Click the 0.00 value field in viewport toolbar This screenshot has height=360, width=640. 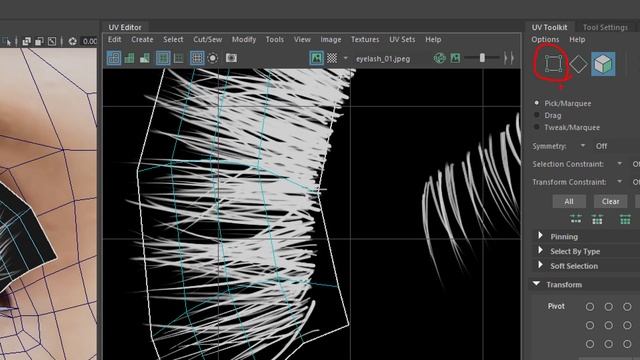click(x=90, y=41)
